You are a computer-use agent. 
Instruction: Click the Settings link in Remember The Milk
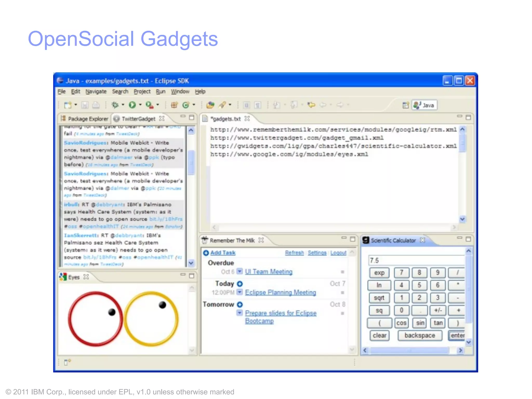(x=317, y=253)
